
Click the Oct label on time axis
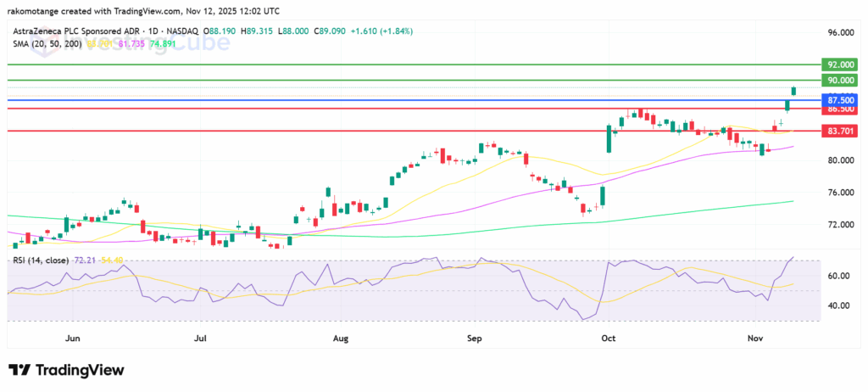pos(609,339)
